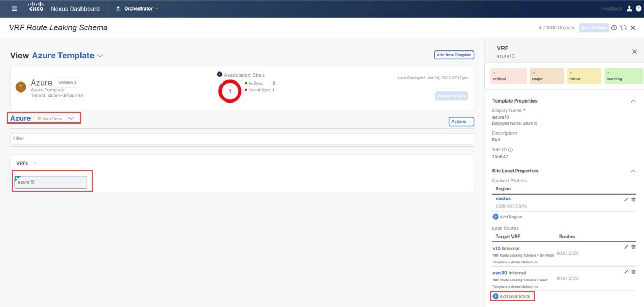This screenshot has height=307, width=644.
Task: Click Save Schema button
Action: [x=593, y=28]
